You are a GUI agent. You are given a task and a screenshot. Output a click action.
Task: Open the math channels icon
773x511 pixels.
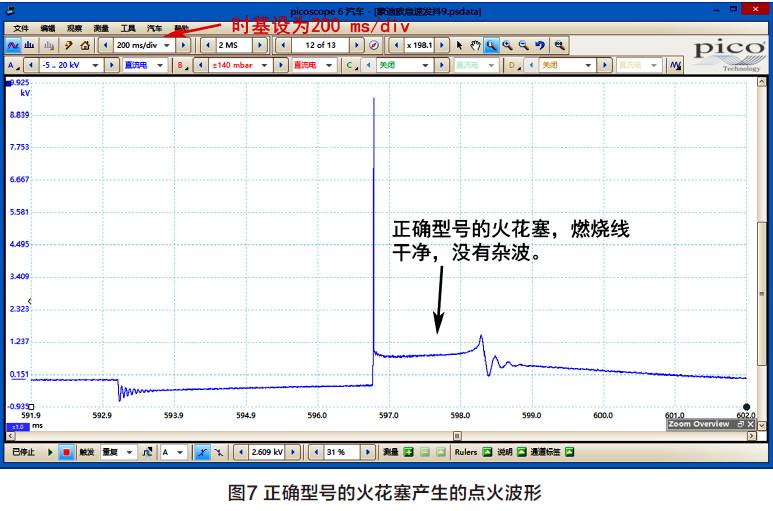point(675,65)
